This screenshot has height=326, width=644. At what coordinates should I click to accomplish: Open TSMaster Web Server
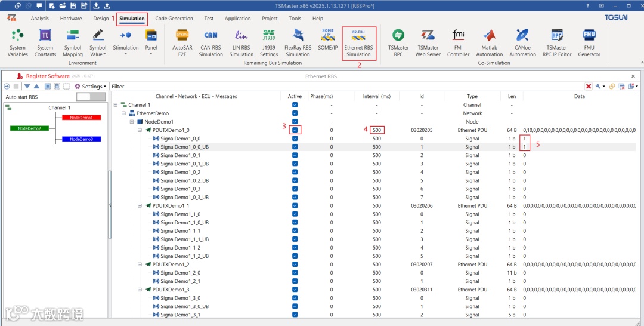tap(428, 43)
